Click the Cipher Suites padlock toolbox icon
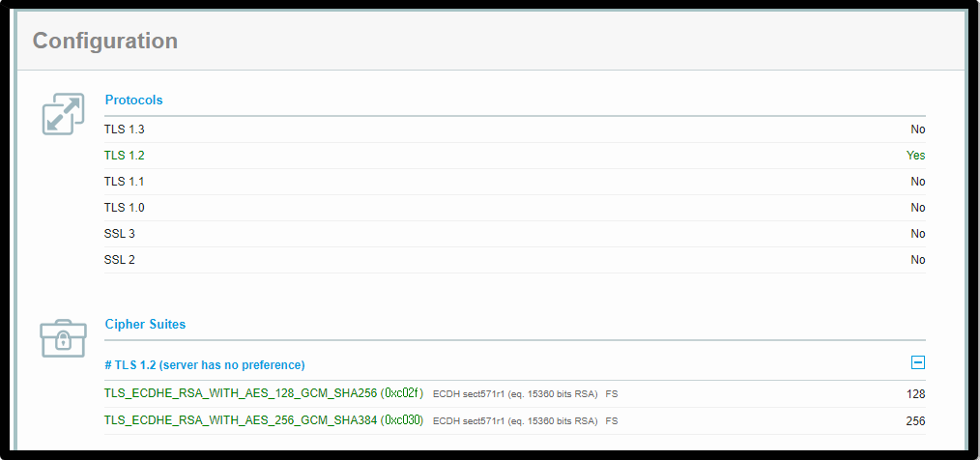 tap(63, 338)
